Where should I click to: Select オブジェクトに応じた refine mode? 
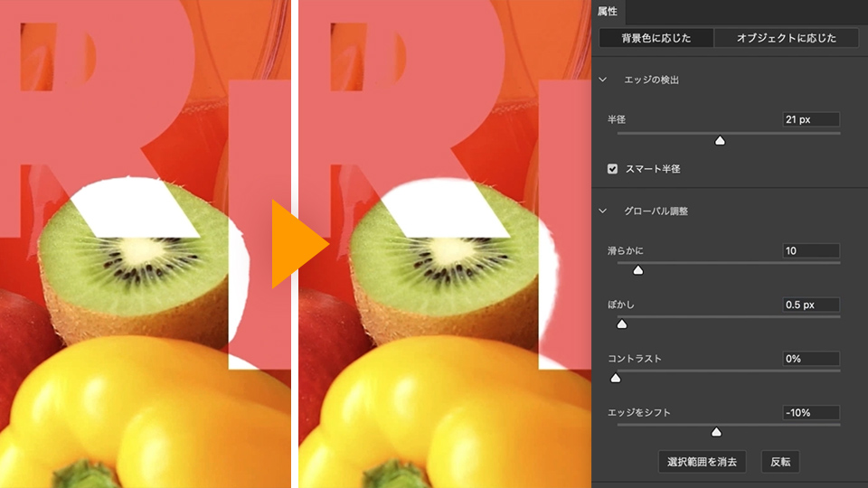click(x=786, y=38)
